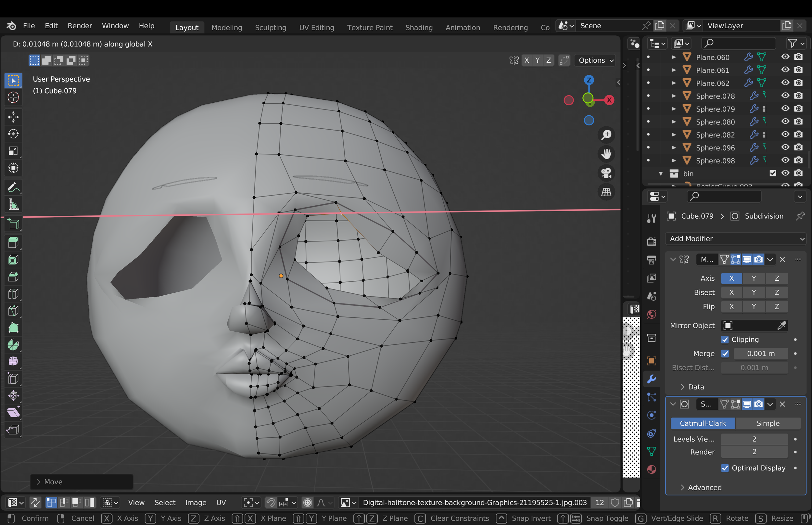Select the 3D Cursor tool
812x525 pixels.
pos(13,97)
